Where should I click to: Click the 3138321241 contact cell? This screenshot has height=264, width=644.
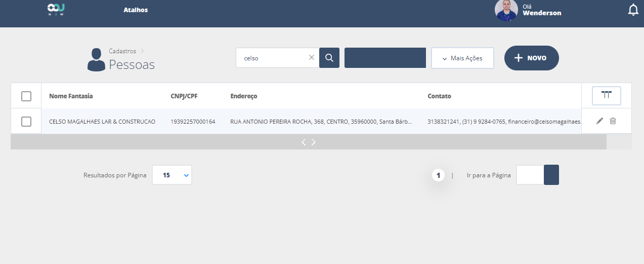(504, 122)
